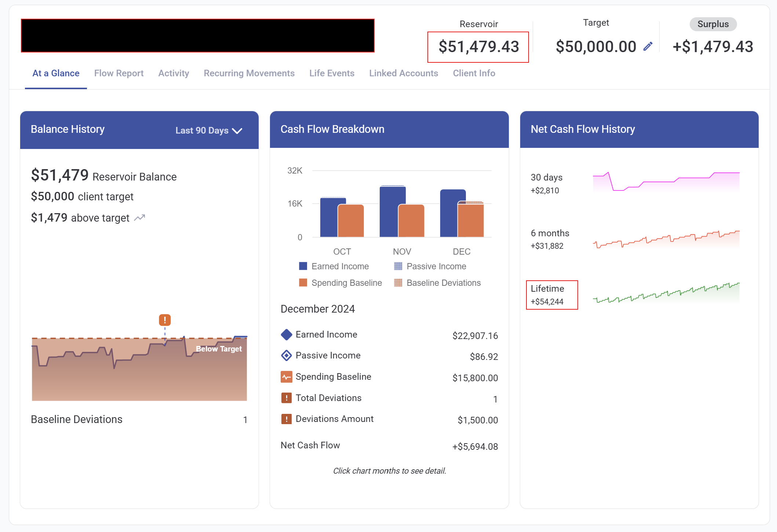The width and height of the screenshot is (777, 532).
Task: Toggle Passive Income legend swatch
Action: (x=398, y=266)
